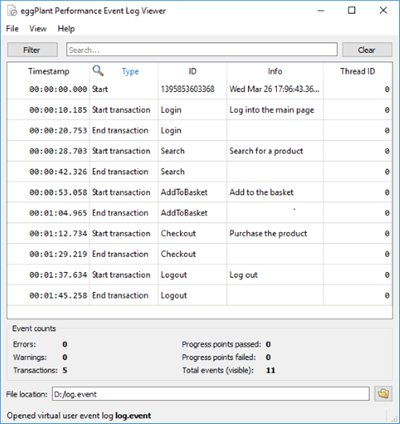Click the 'Progress points failed' label

click(x=219, y=357)
